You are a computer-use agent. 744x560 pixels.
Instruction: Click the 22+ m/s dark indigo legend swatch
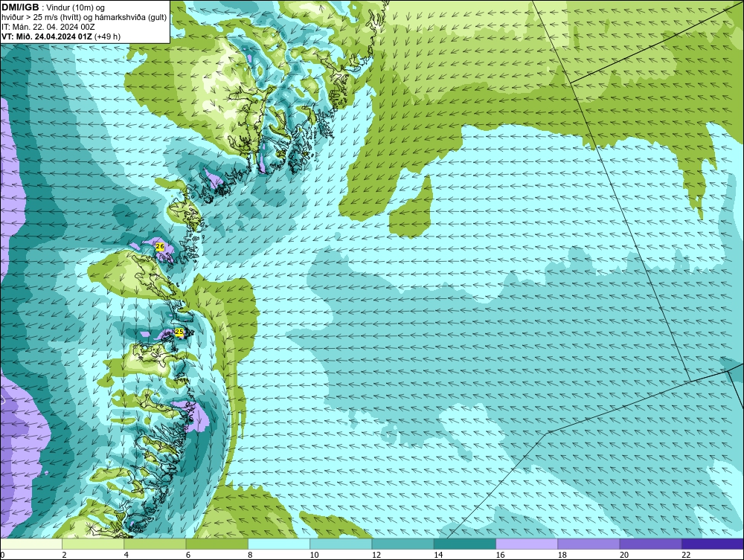click(713, 544)
